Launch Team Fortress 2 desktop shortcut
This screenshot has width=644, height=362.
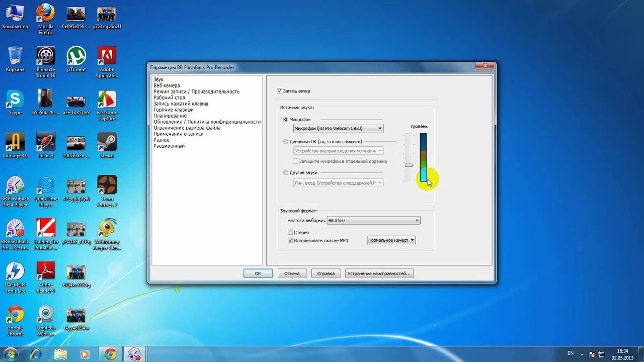tap(107, 192)
